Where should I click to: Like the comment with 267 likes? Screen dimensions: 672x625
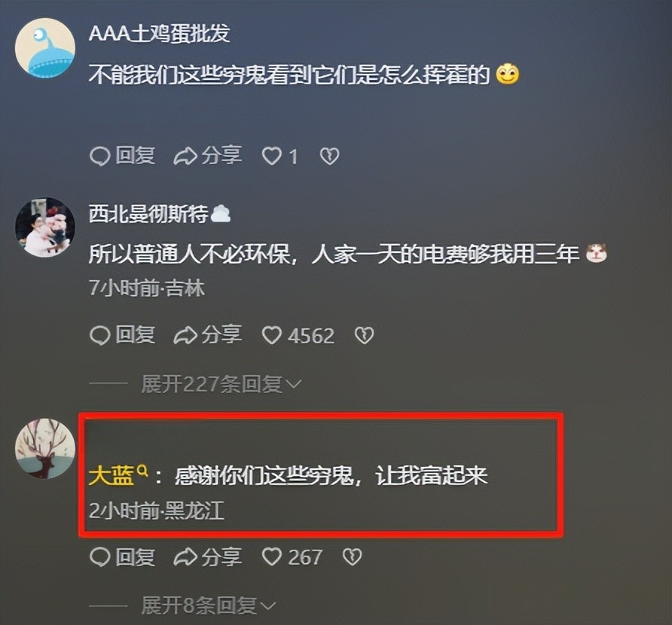coord(292,557)
